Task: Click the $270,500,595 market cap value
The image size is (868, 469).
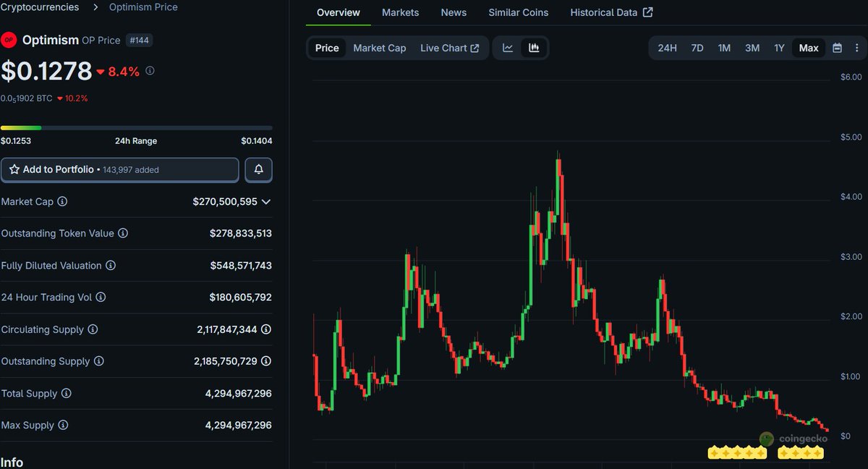Action: coord(225,202)
